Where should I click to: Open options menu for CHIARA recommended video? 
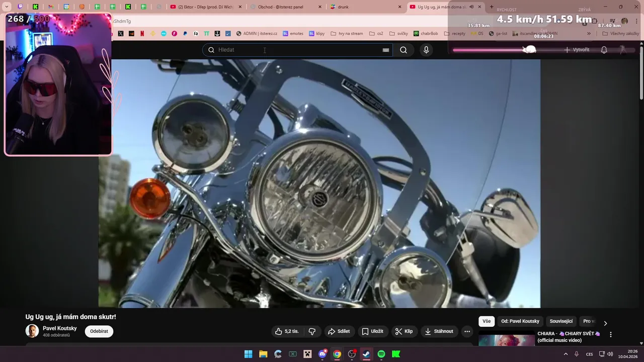click(611, 334)
